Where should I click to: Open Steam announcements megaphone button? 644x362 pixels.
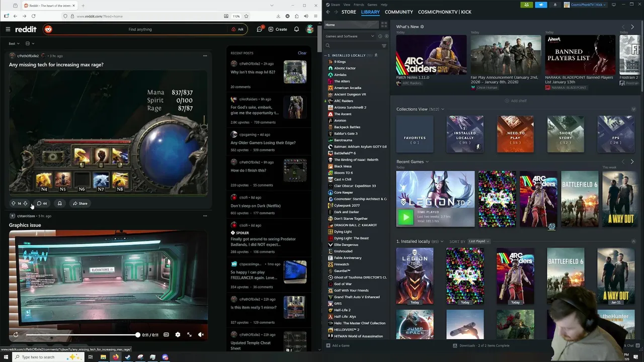click(541, 5)
